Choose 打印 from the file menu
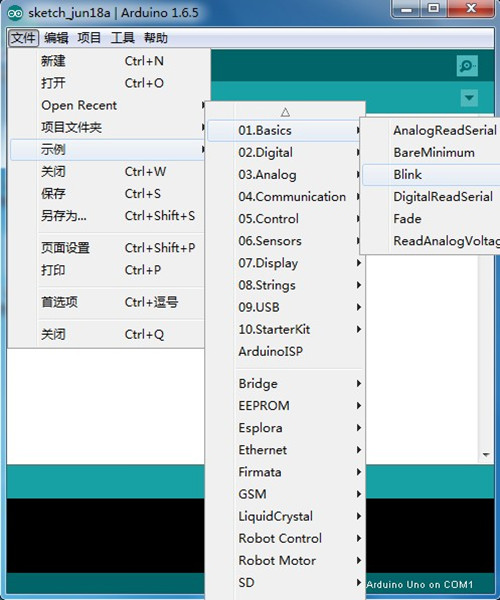This screenshot has width=500, height=600. (x=107, y=270)
